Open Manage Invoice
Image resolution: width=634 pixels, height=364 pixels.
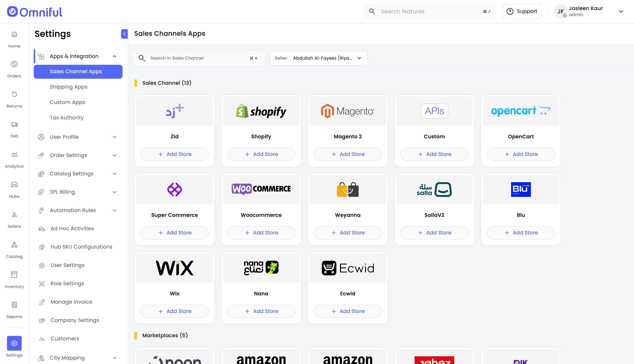tap(71, 302)
